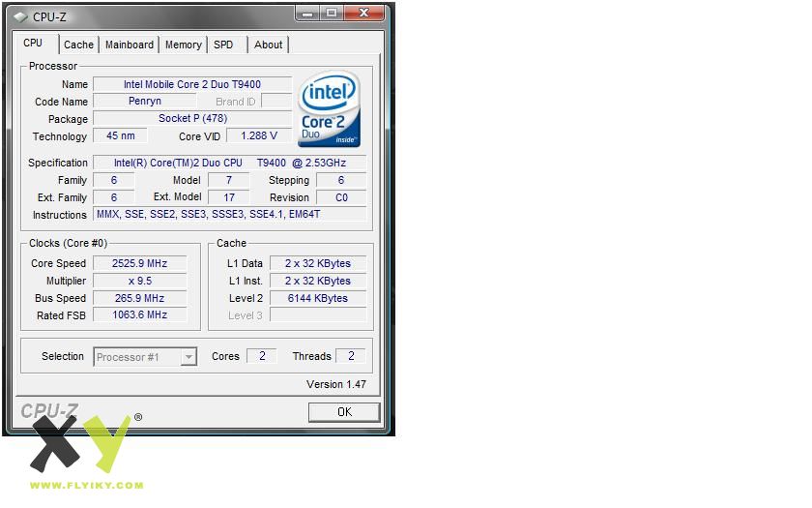
Task: Click the Version 1.47 text
Action: (x=336, y=384)
